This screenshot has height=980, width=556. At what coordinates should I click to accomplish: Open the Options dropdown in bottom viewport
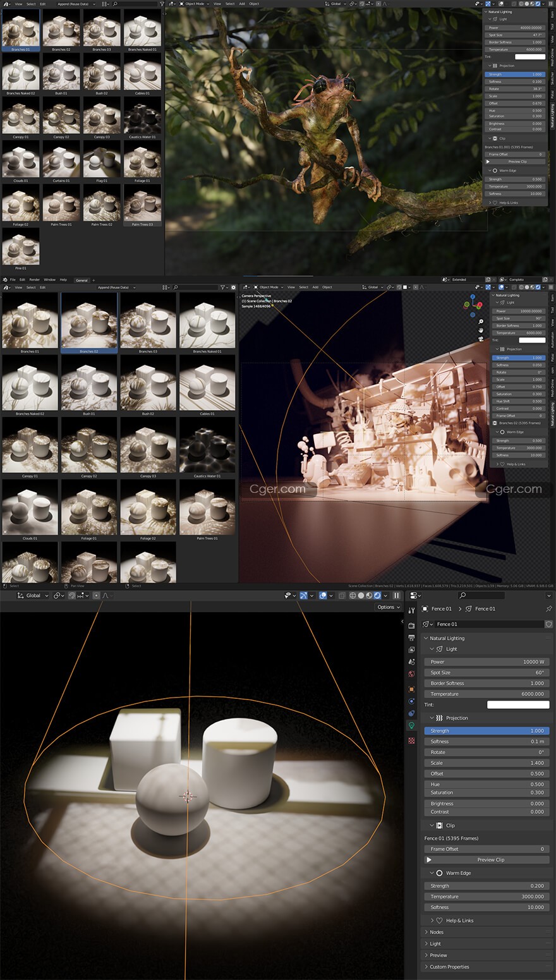point(388,607)
